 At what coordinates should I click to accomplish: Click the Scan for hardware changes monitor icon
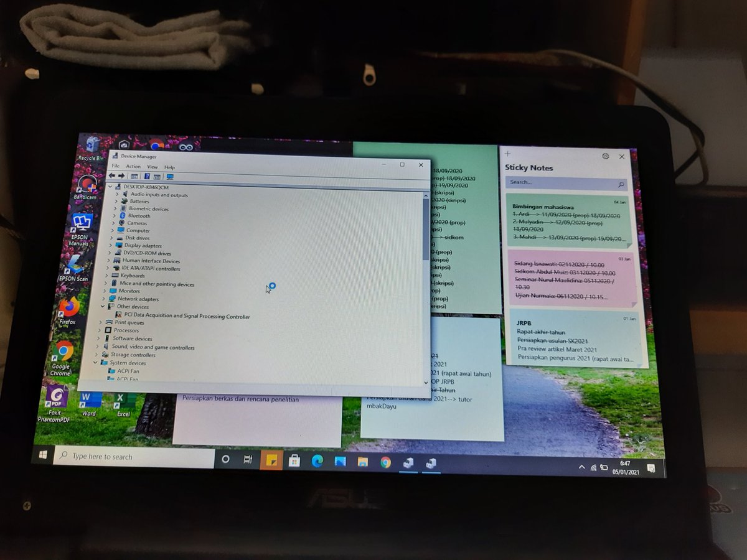pos(170,177)
